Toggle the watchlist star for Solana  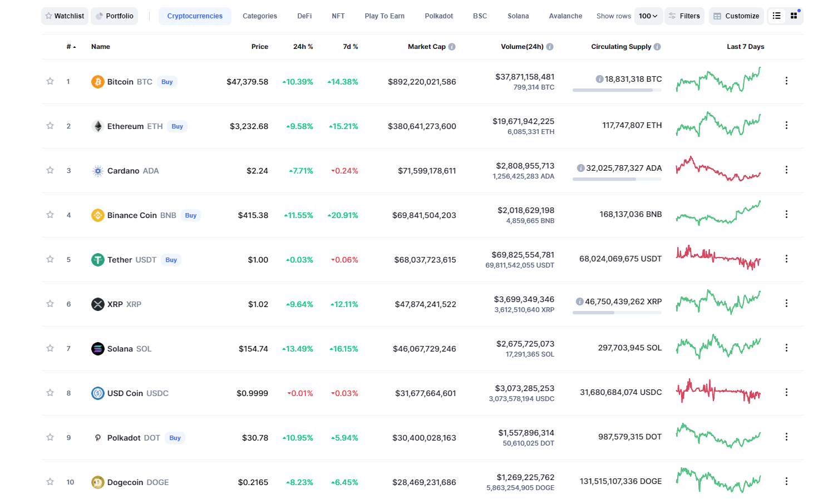[50, 348]
